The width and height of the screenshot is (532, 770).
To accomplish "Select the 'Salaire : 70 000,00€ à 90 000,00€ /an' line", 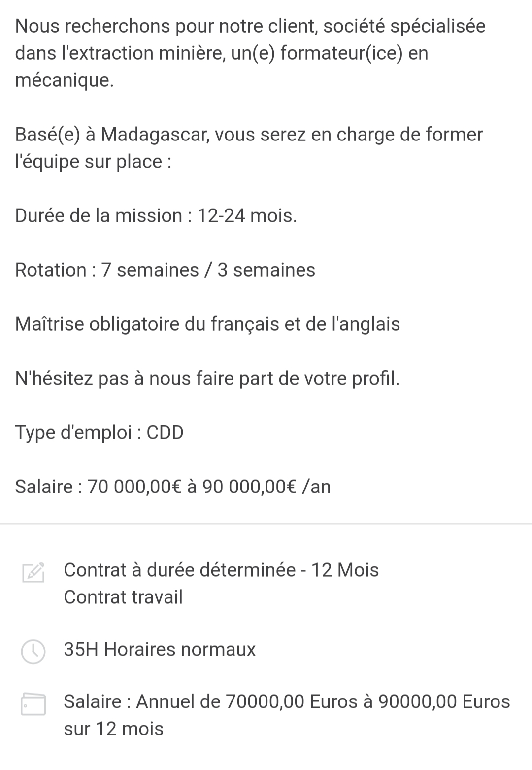I will (x=173, y=487).
